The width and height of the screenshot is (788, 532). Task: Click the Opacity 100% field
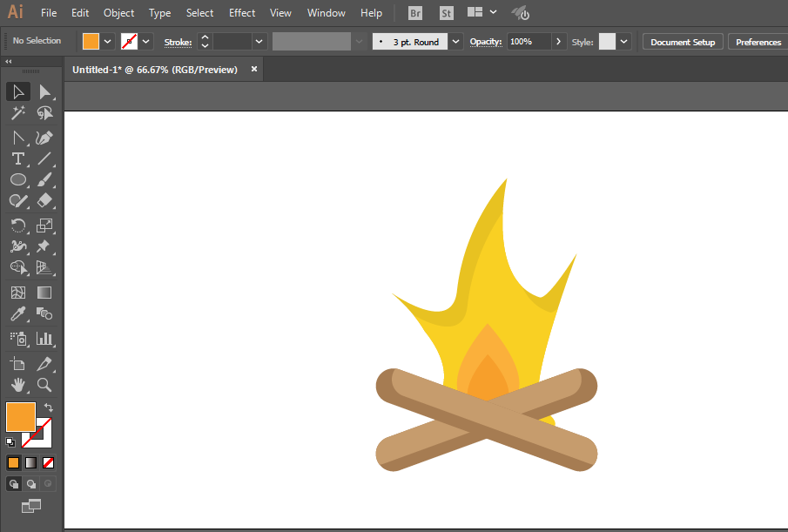point(529,42)
